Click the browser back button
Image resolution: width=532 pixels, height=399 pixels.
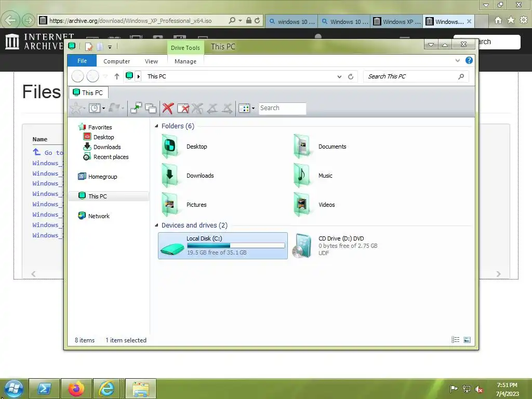[10, 20]
